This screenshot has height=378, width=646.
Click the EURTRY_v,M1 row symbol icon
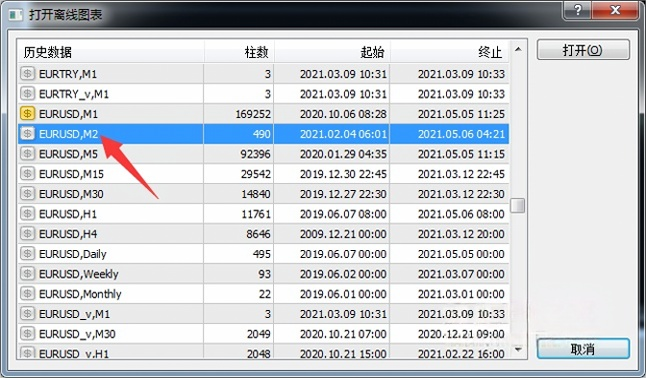pyautogui.click(x=28, y=94)
